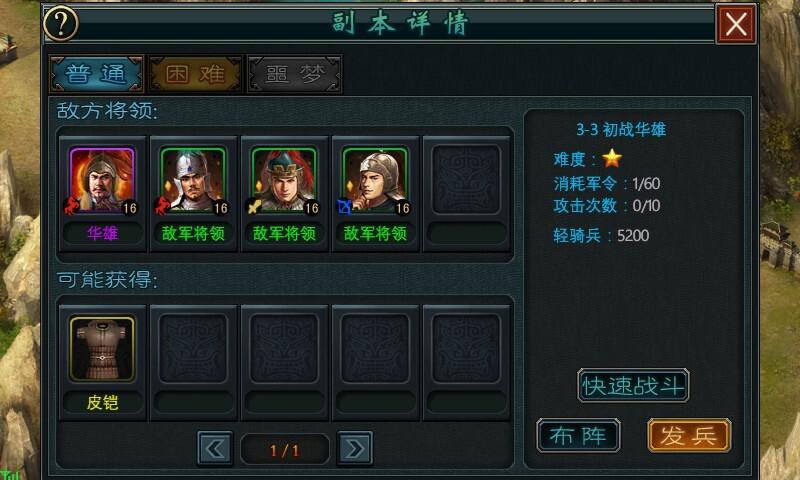Viewport: 800px width, 480px height.
Task: Click the blue bow icon on fourth general
Action: 345,207
